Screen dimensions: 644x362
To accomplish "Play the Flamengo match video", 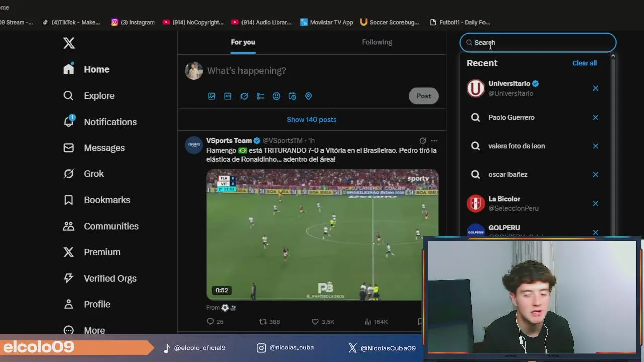I will click(322, 235).
